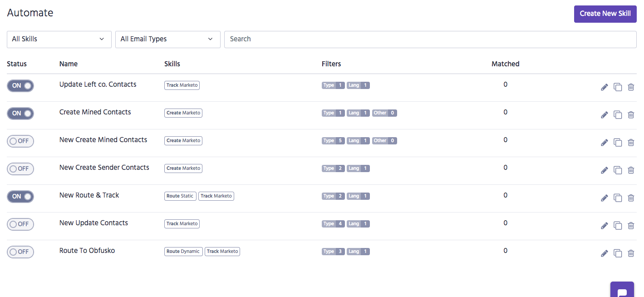The height and width of the screenshot is (297, 644).
Task: Delete the New Update Contacts skill
Action: (x=631, y=226)
